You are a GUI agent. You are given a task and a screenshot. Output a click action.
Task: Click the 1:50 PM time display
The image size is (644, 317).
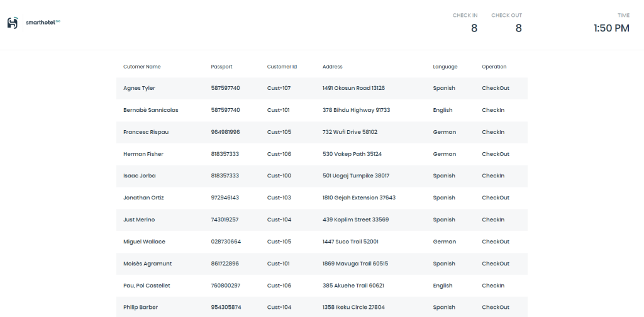pyautogui.click(x=611, y=28)
